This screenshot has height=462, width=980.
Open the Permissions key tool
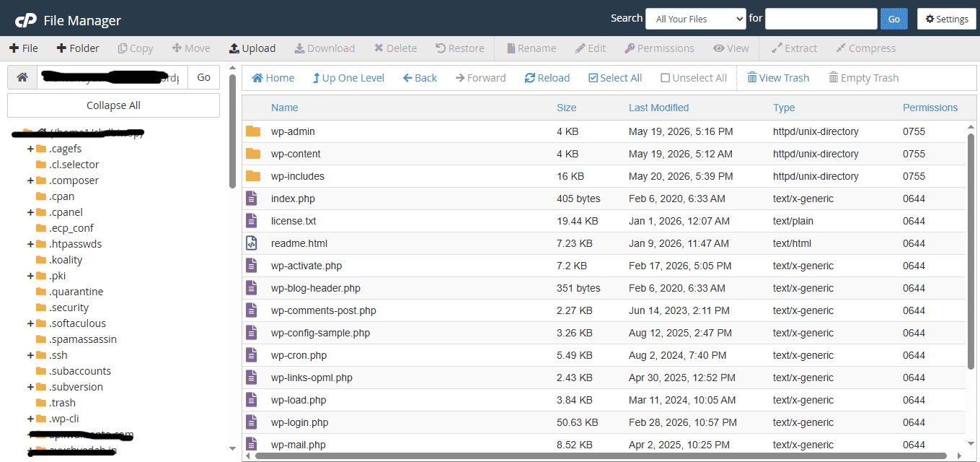[x=659, y=48]
